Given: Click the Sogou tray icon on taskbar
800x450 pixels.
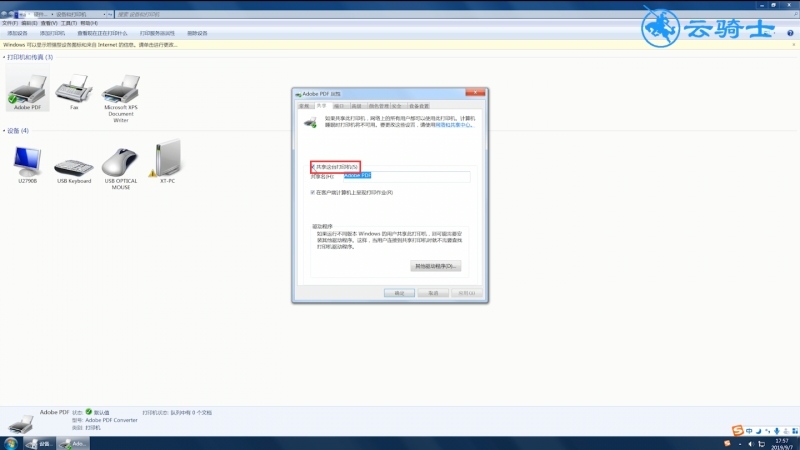Looking at the screenshot, I should pyautogui.click(x=728, y=444).
